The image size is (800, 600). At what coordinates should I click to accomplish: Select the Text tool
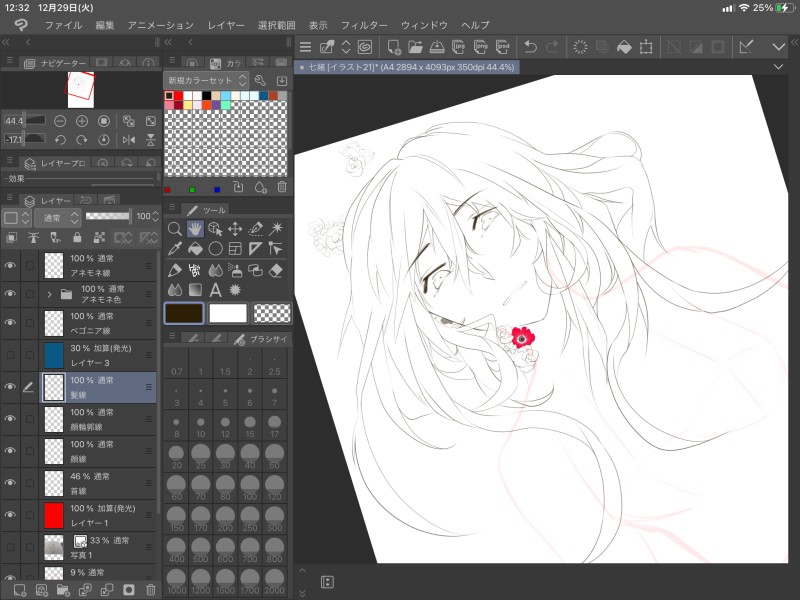coord(215,290)
